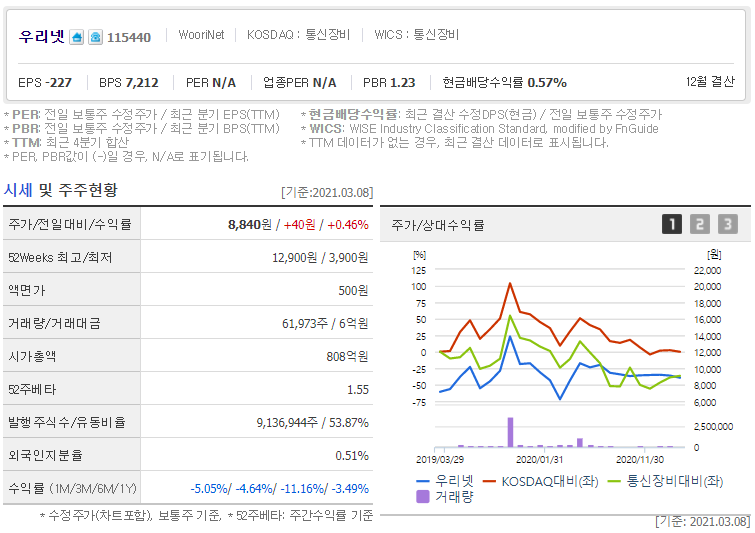755x533 pixels.
Task: Click the 시세 및 주주현황 section heading
Action: (x=61, y=190)
